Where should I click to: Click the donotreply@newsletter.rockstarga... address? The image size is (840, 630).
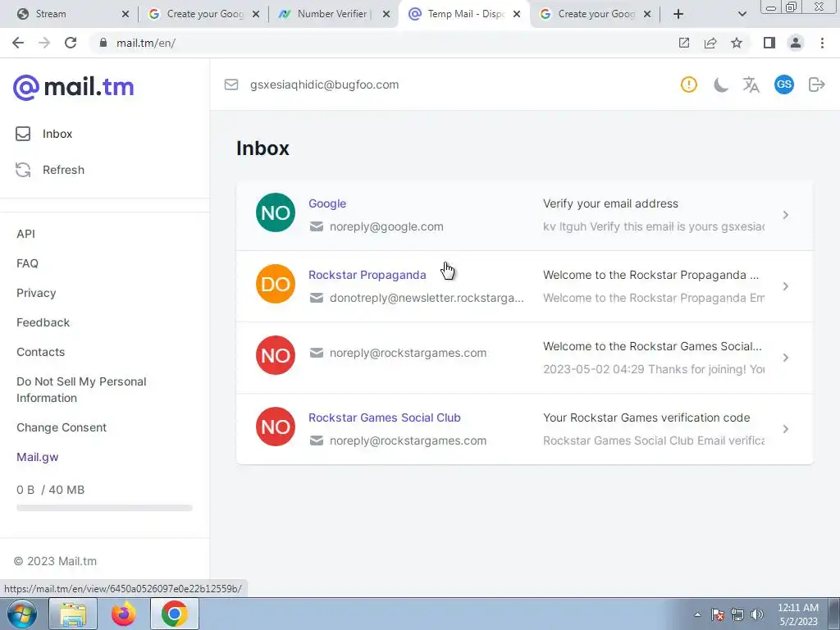pos(427,298)
